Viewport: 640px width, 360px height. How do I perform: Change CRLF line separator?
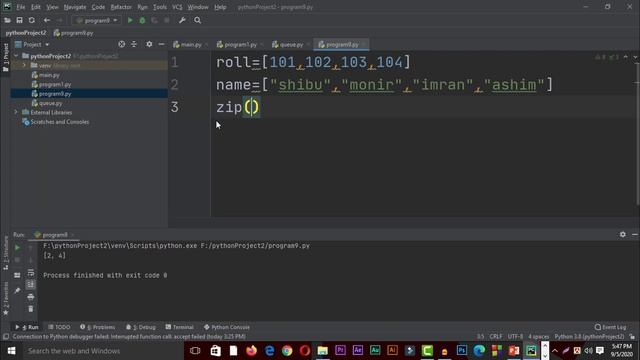click(x=496, y=336)
